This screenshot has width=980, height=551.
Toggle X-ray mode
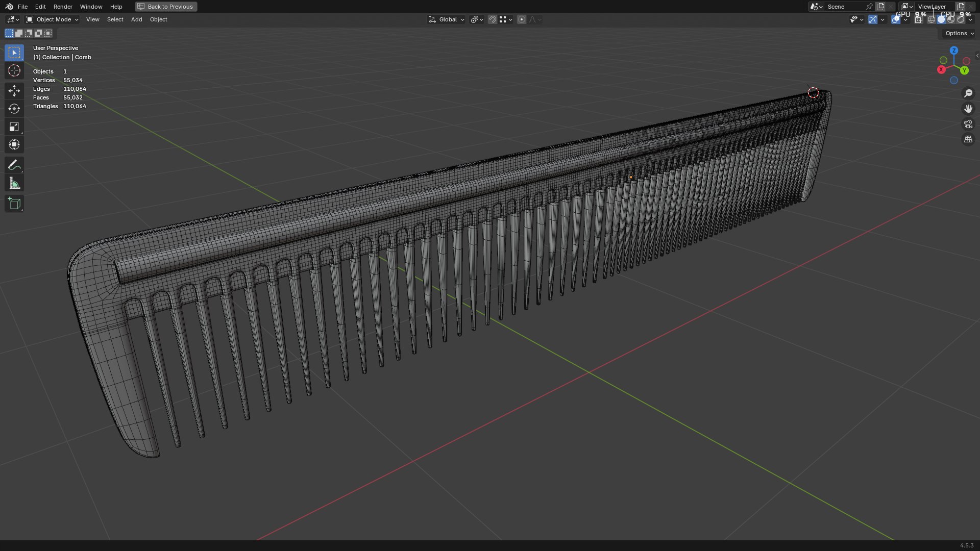pos(919,19)
